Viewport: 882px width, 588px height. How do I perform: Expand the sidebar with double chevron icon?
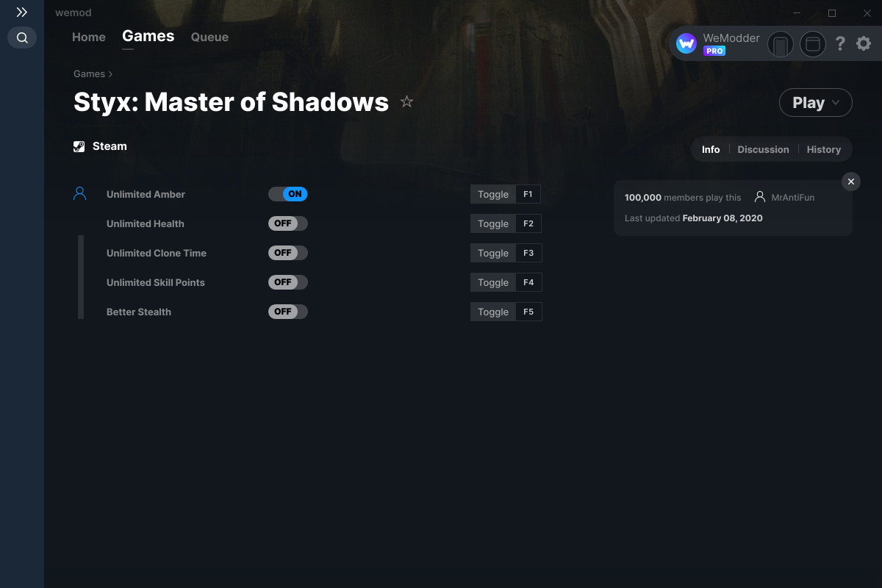click(x=22, y=12)
